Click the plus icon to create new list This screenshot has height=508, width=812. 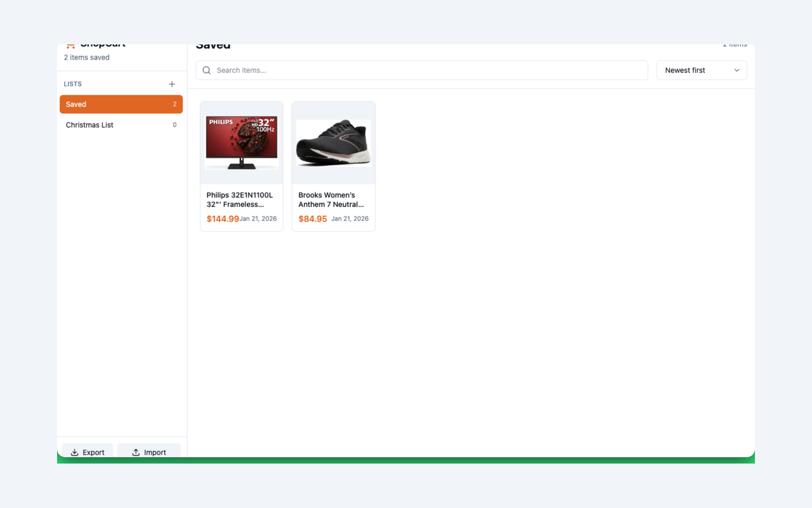(172, 83)
